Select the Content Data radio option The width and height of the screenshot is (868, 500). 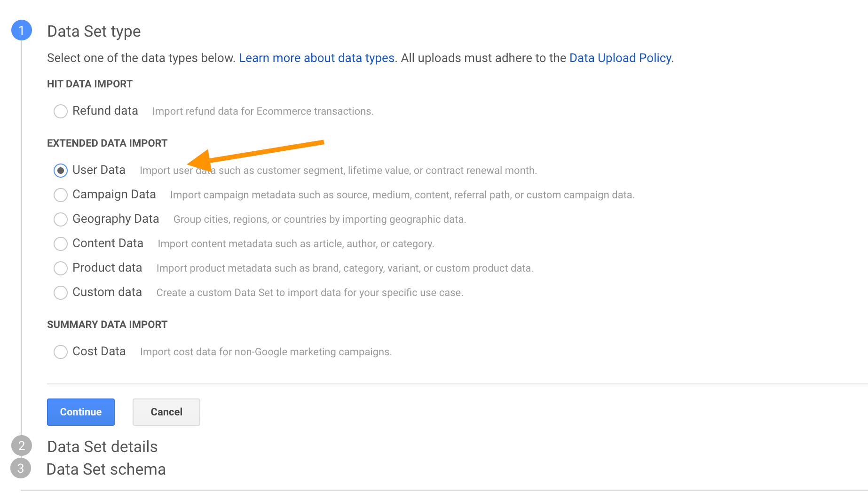[x=61, y=244]
